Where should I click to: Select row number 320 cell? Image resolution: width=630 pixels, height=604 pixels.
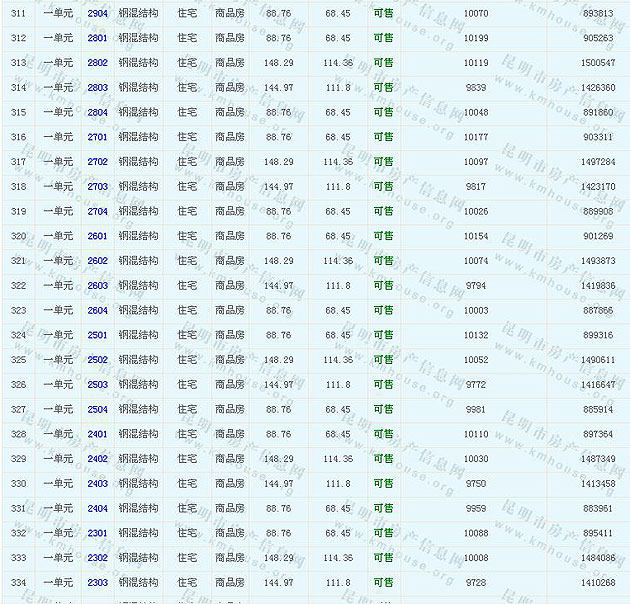[x=18, y=236]
